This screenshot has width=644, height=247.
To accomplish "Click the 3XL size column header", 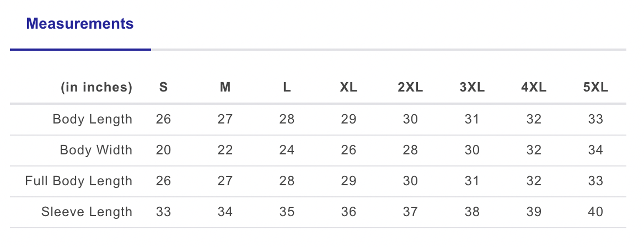I will (472, 88).
